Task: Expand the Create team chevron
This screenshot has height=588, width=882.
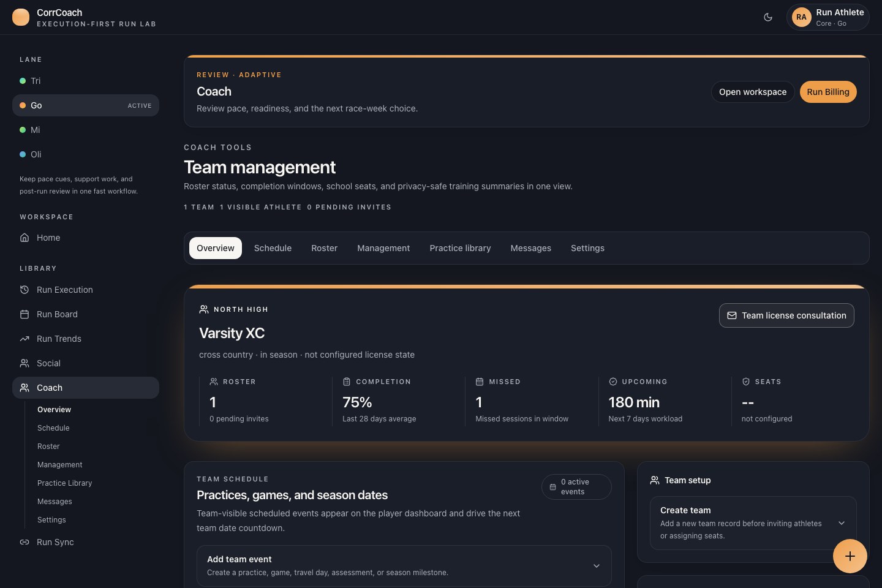Action: pyautogui.click(x=842, y=523)
